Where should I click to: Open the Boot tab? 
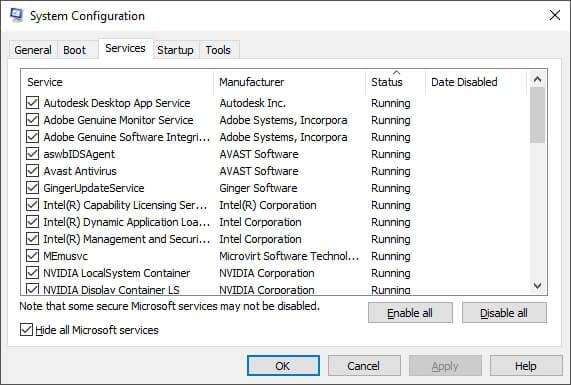pos(75,50)
